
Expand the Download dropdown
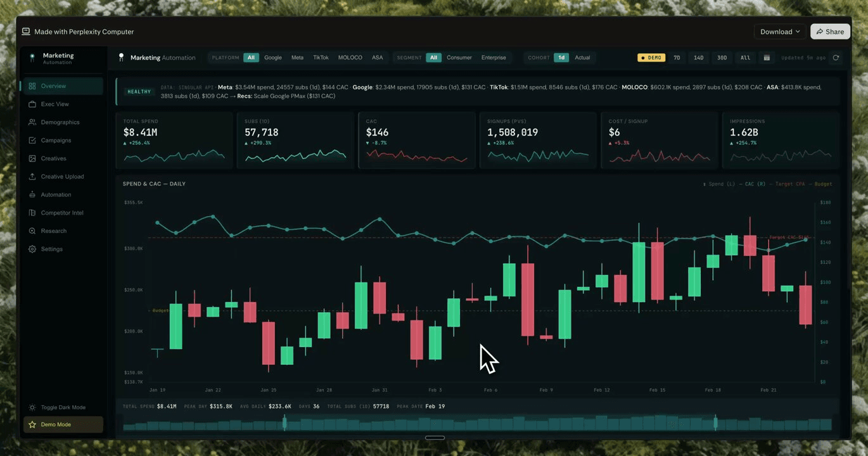pyautogui.click(x=780, y=32)
